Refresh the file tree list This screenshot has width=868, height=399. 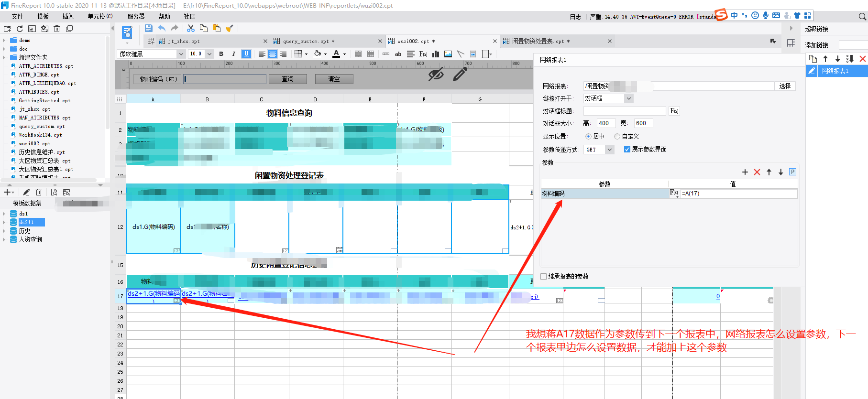coord(20,29)
